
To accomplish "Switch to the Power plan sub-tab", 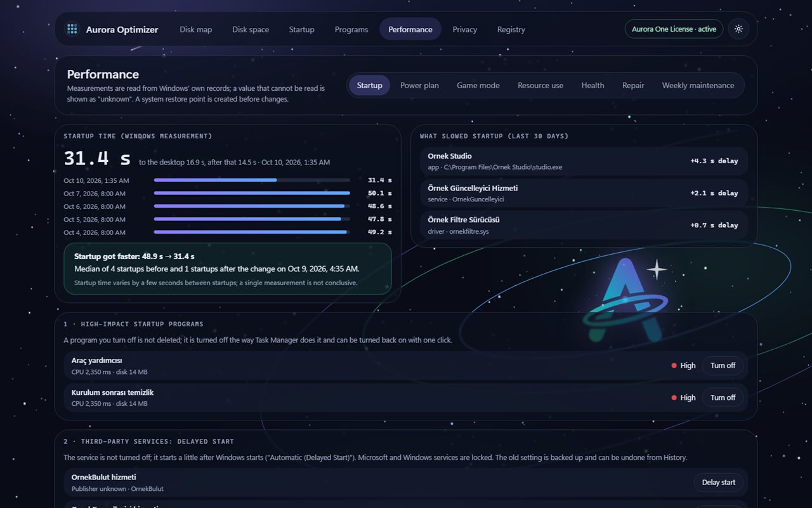I will click(x=419, y=85).
